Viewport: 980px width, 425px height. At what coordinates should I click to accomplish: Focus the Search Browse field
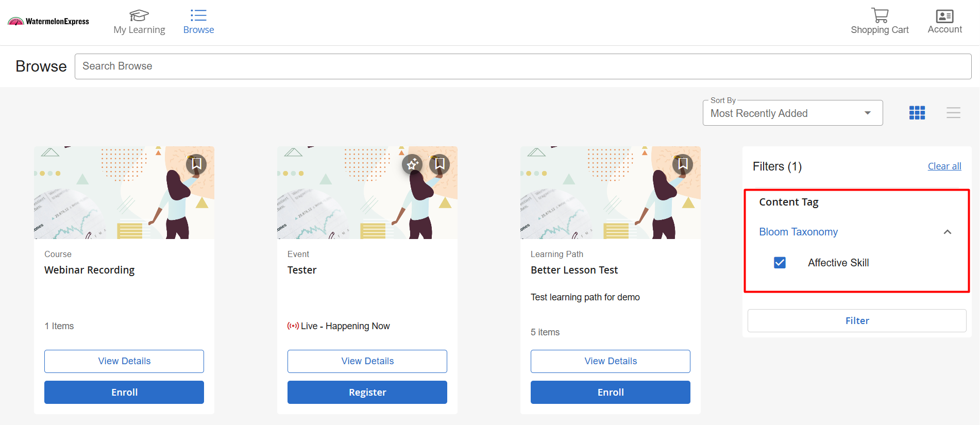click(523, 66)
